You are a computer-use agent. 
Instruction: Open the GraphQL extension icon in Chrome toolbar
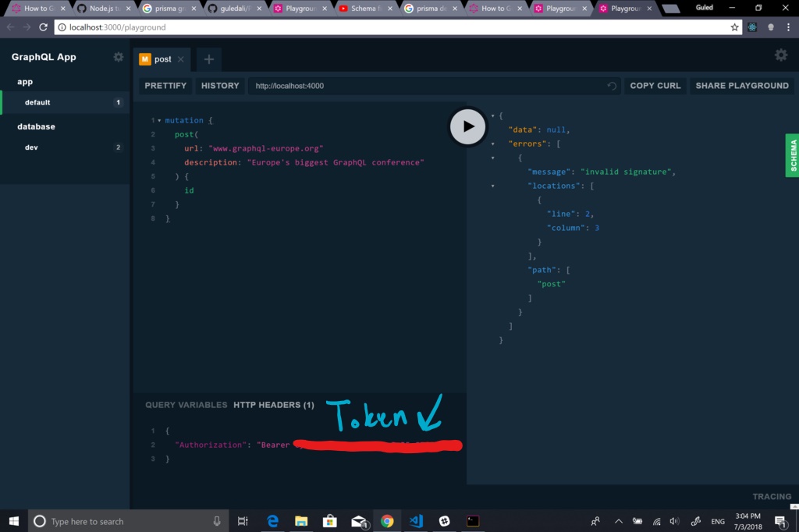(x=751, y=27)
